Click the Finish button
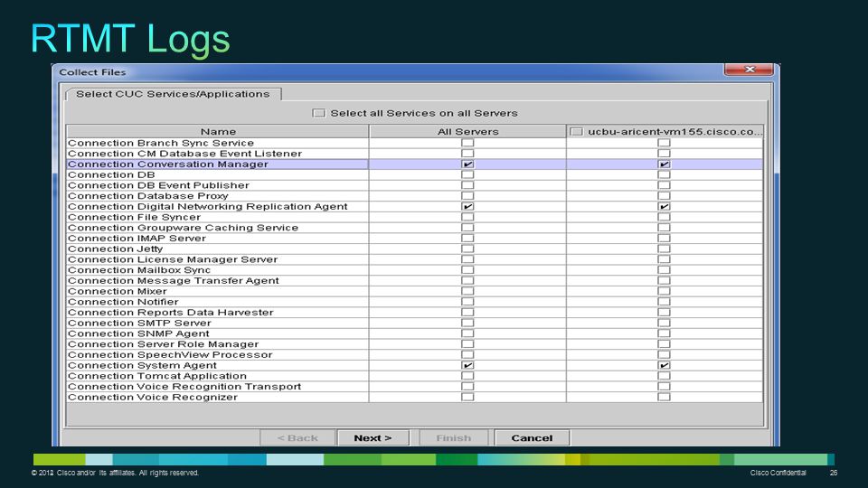Screen dimensions: 868x488 (x=453, y=437)
